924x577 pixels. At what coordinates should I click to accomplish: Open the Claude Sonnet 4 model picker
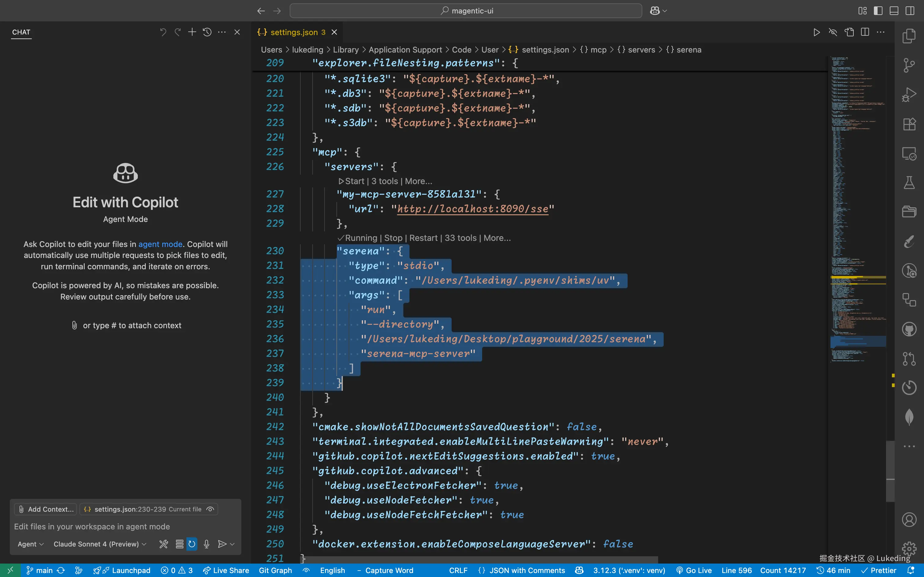pos(100,544)
